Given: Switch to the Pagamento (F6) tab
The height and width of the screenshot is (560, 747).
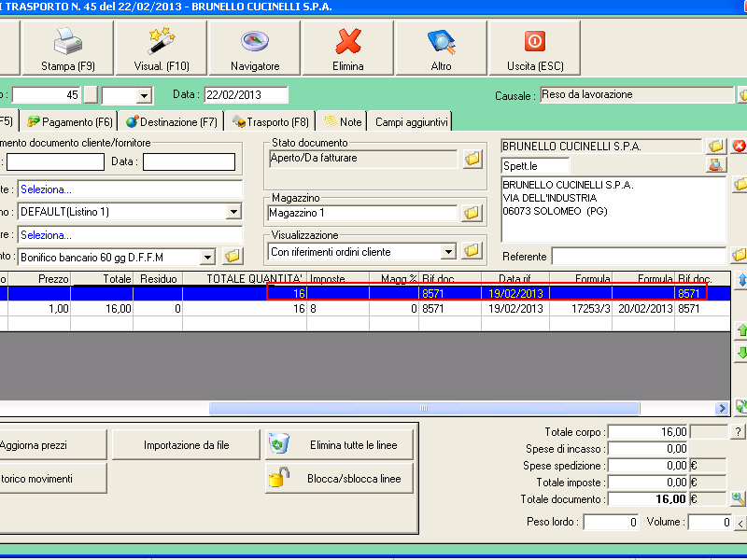Looking at the screenshot, I should click(69, 122).
